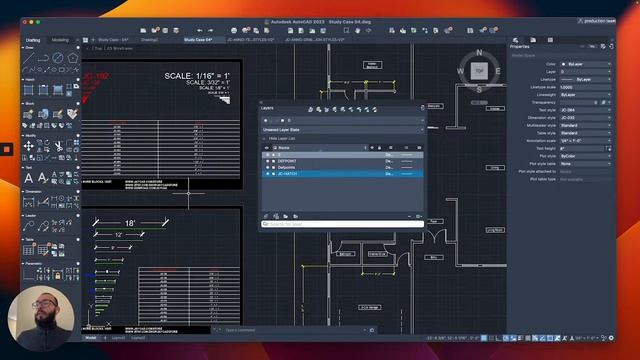Select the Single Line Text tool
The image size is (640, 360).
42,178
